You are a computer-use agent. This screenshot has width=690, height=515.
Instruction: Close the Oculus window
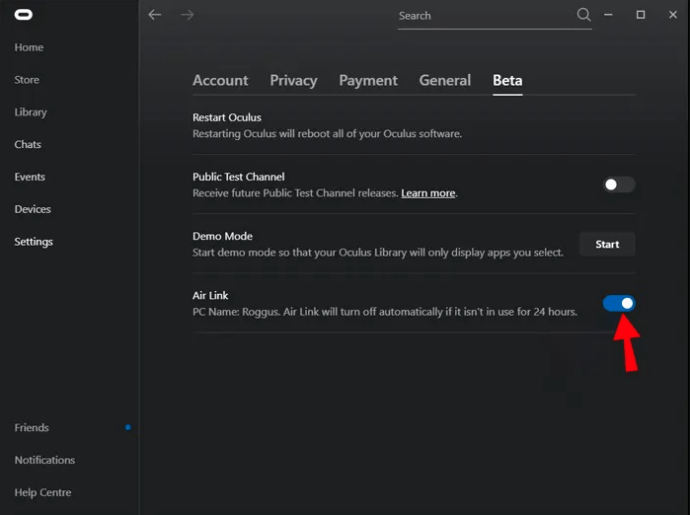pos(669,15)
